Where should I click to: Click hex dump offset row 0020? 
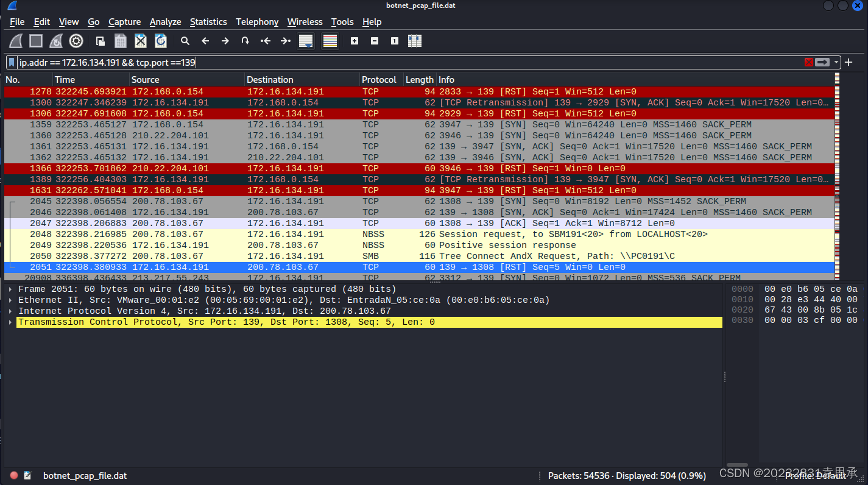(742, 311)
